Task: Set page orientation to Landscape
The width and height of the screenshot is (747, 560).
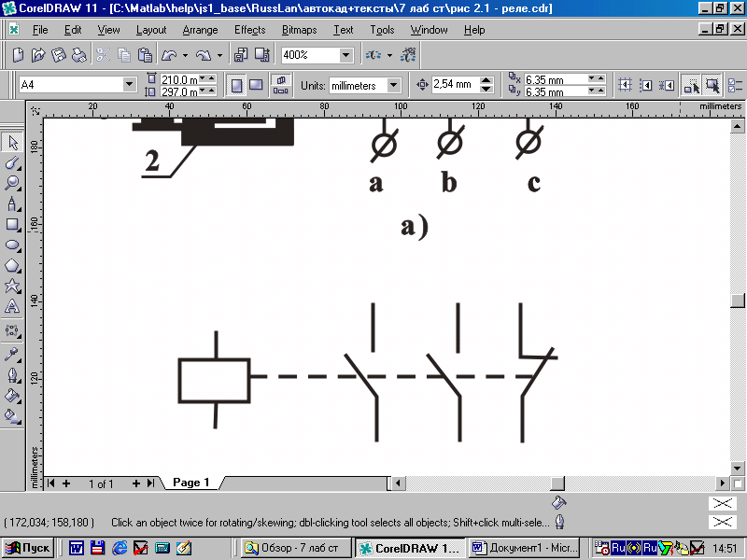Action: tap(256, 85)
